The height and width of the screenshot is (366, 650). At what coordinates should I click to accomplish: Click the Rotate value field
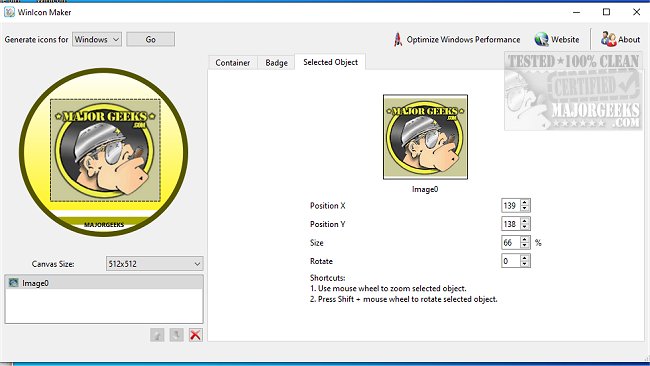click(510, 261)
